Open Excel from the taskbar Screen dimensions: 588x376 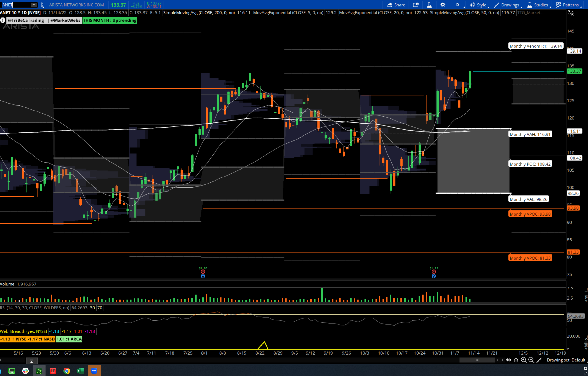click(80, 371)
